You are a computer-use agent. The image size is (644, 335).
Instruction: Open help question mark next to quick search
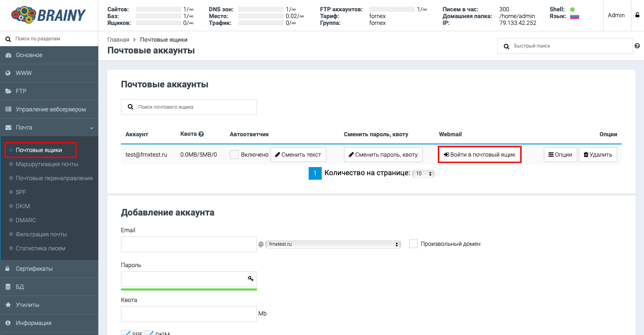(637, 46)
